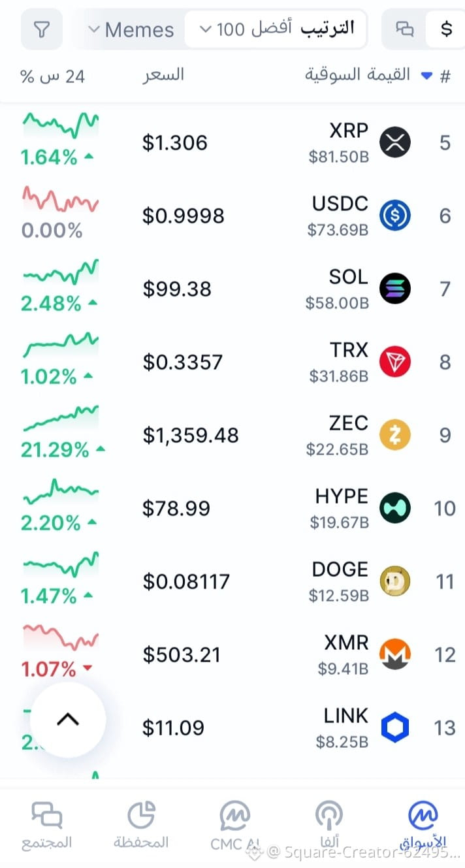Go to the المحفظة portfolio tab
The height and width of the screenshot is (868, 465).
pos(140,826)
